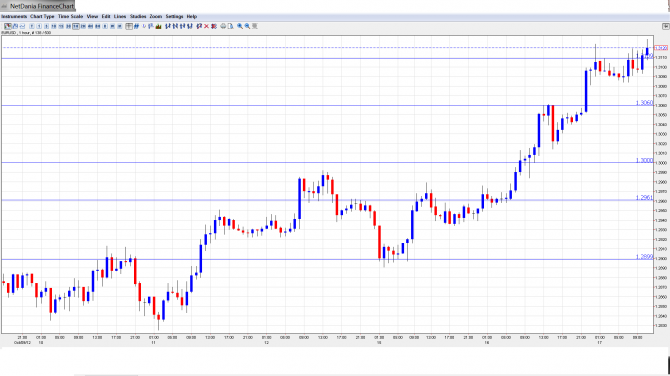Image resolution: width=670 pixels, height=376 pixels.
Task: Open the Lines menu
Action: (120, 16)
